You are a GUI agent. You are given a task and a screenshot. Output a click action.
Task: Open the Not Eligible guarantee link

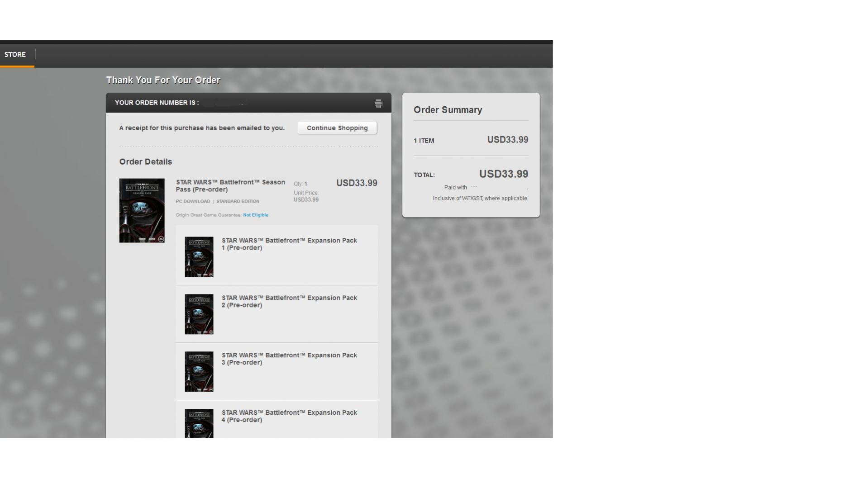256,215
